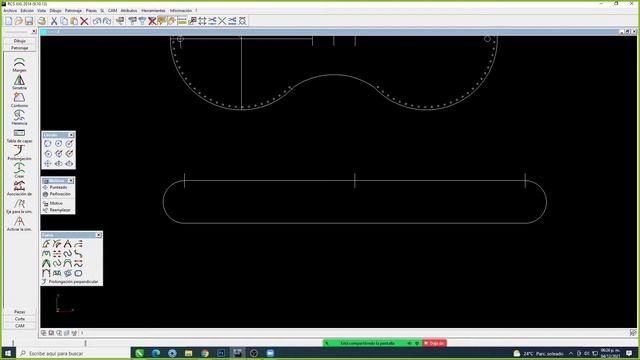Open the dropdown above the Dibujo tab

click(34, 31)
